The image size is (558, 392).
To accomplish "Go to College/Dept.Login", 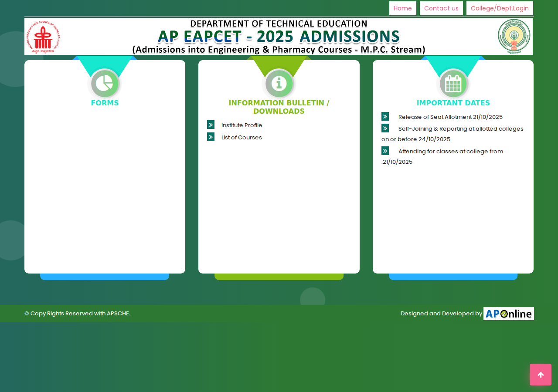I will pyautogui.click(x=500, y=8).
